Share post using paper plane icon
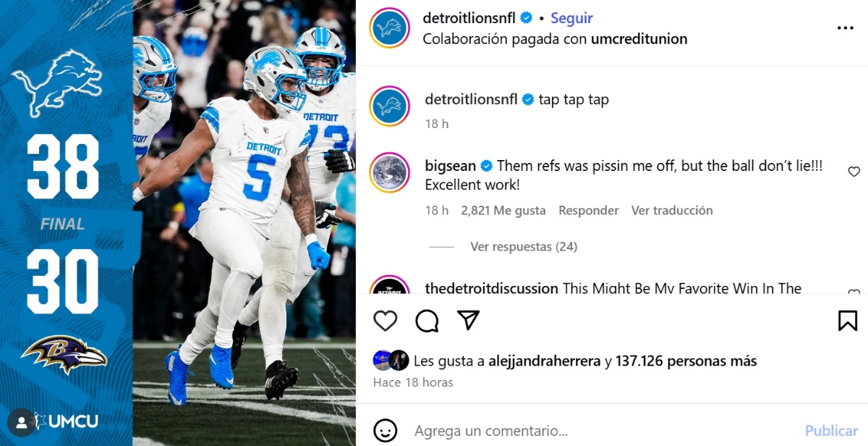Screen dimensions: 868x446 (x=469, y=320)
